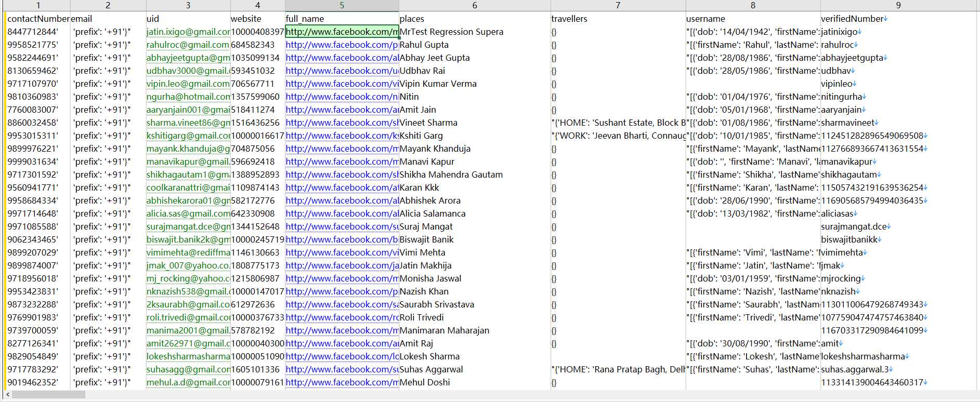Select column 9 header

[898, 5]
